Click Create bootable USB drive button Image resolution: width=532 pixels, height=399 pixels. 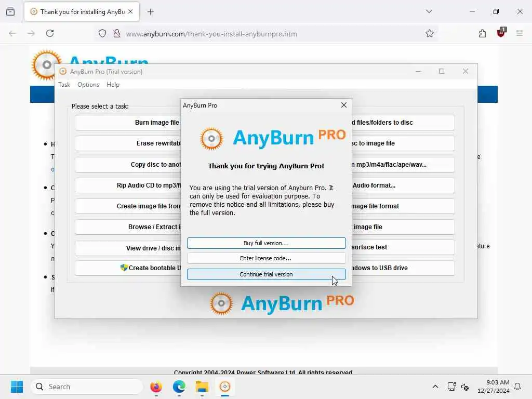tap(128, 268)
